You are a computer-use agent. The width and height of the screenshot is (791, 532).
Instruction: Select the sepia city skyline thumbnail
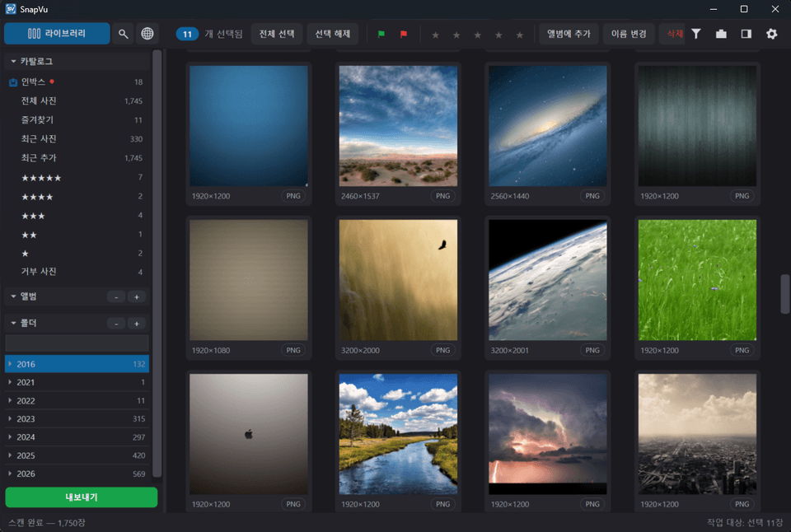pyautogui.click(x=697, y=434)
